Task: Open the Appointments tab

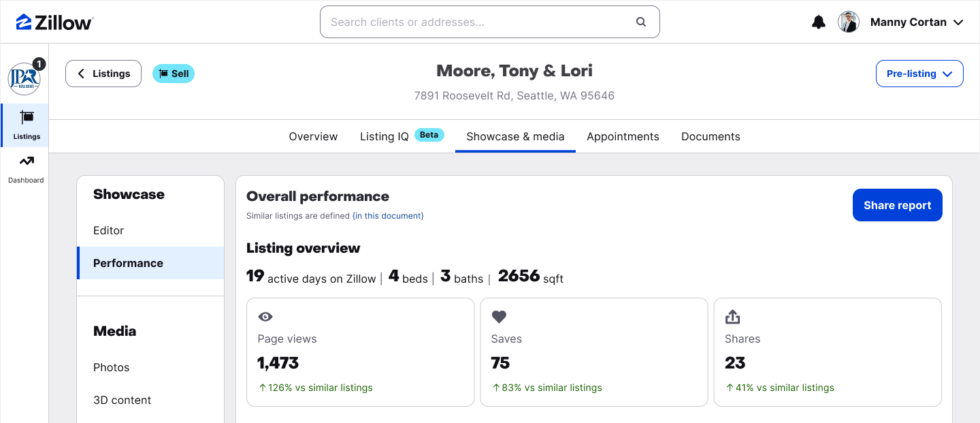Action: point(623,136)
